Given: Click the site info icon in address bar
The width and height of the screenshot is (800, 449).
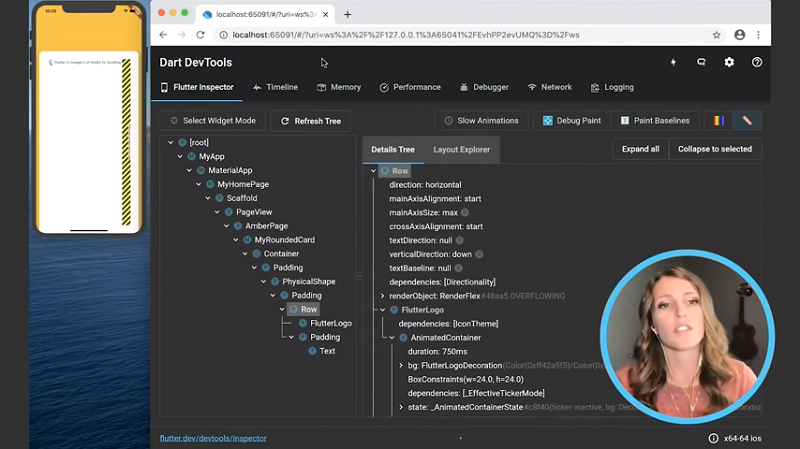Looking at the screenshot, I should coord(223,35).
